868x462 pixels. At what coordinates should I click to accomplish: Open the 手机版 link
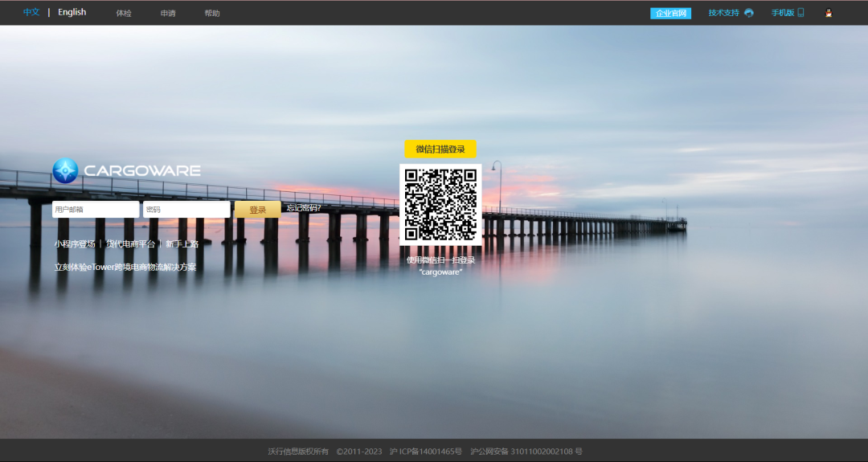783,13
